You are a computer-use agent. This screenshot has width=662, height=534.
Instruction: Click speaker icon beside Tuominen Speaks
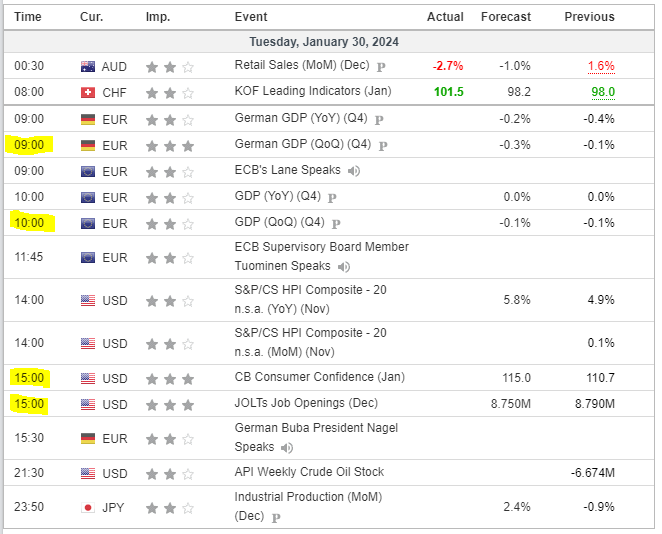(344, 267)
